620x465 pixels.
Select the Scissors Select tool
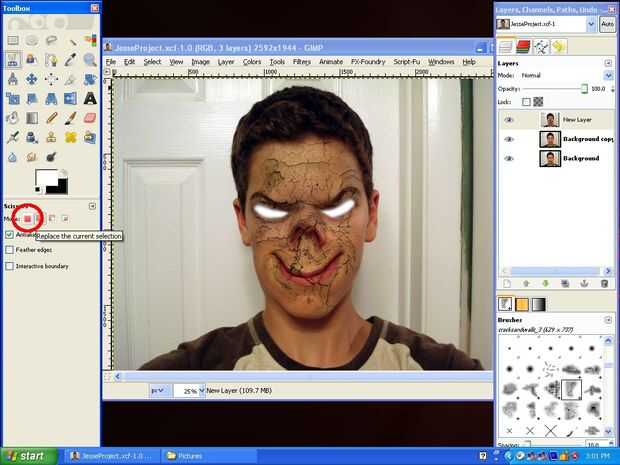13,60
